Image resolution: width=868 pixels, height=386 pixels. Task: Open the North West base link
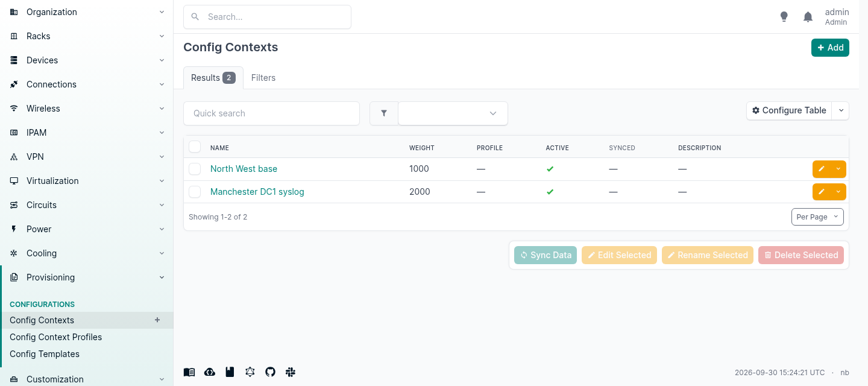(244, 169)
